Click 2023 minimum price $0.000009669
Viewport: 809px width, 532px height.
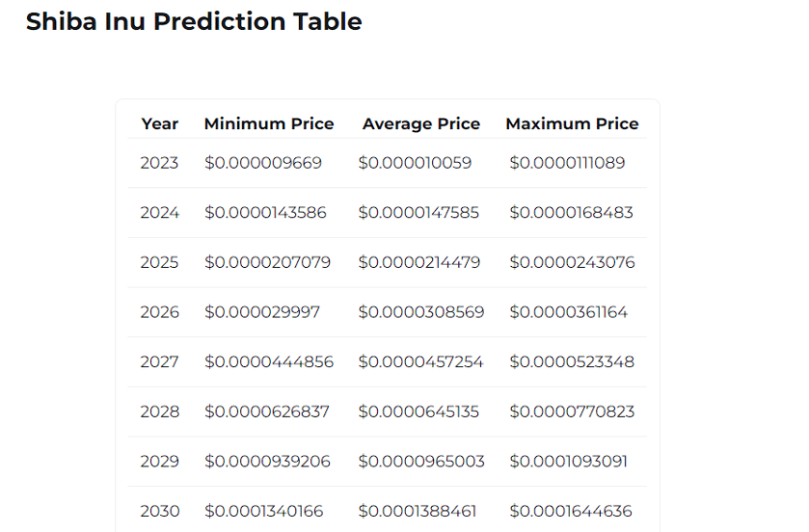pos(263,163)
